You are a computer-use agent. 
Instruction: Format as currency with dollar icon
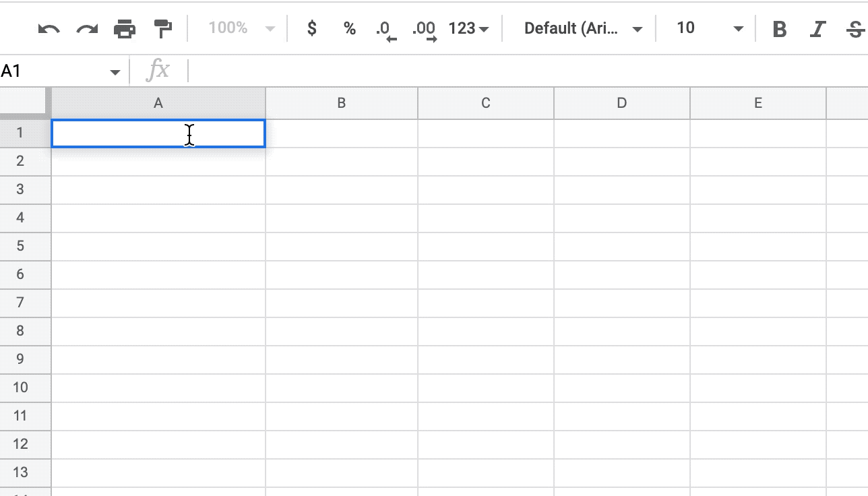311,28
